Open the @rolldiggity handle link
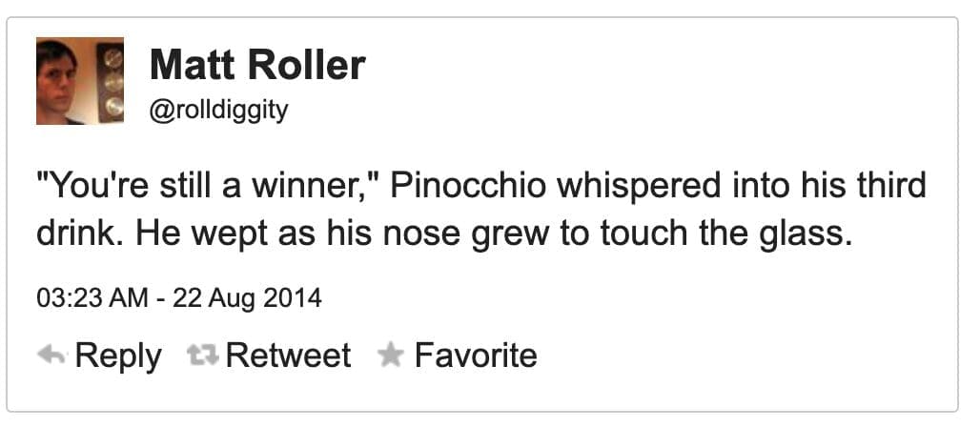This screenshot has width=980, height=427. pyautogui.click(x=218, y=111)
